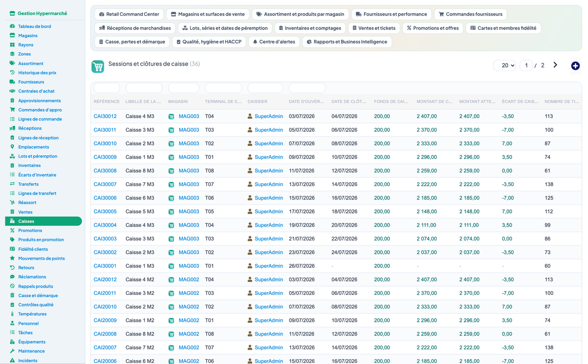Screen dimensions: 588x364
Task: Click T08 terminal cell in CAI30008 row
Action: click(209, 170)
